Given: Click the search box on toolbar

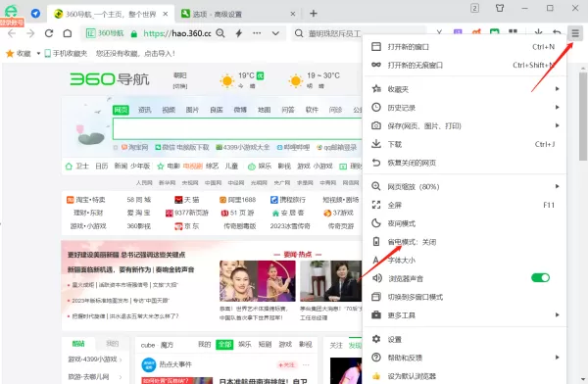Looking at the screenshot, I should point(360,33).
